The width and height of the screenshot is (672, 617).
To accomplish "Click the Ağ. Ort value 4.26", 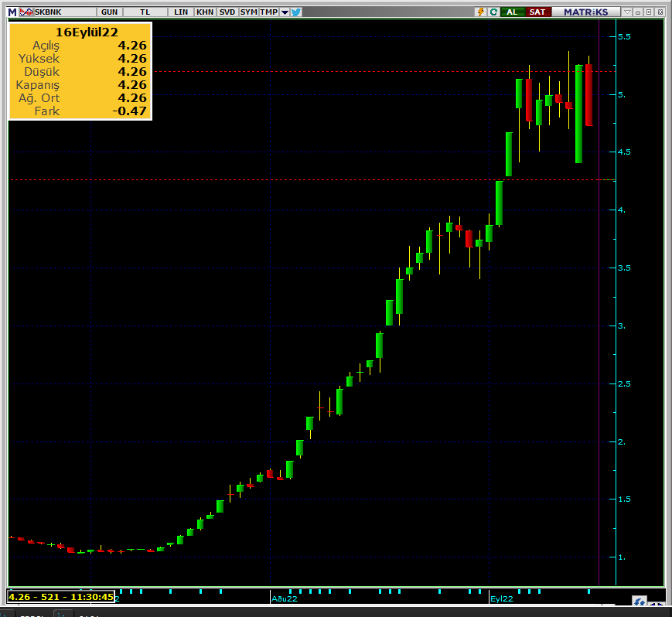I will click(x=132, y=98).
